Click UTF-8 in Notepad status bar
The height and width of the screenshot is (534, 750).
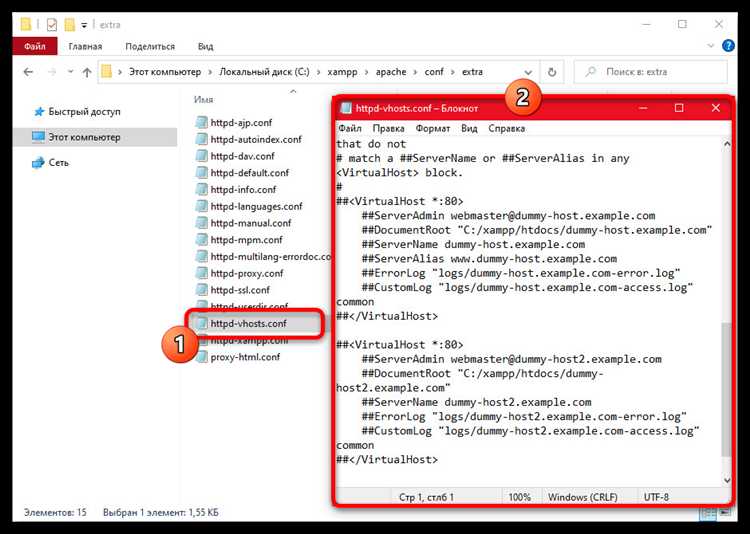[x=656, y=497]
